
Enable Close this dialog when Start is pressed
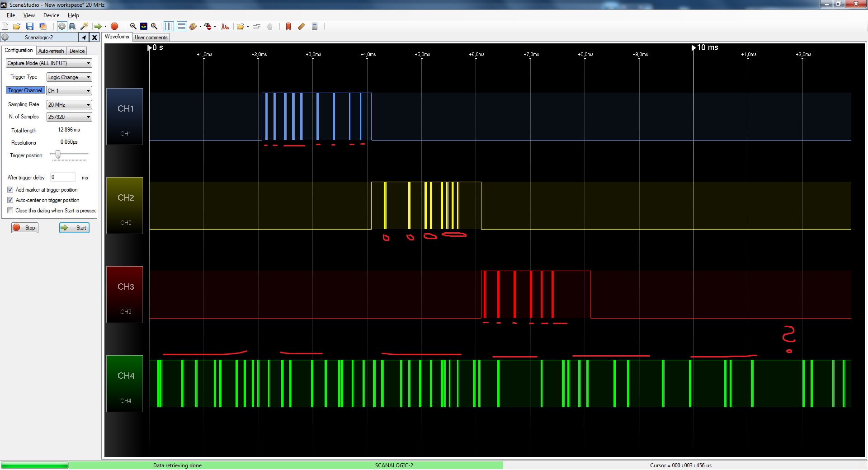click(x=10, y=211)
